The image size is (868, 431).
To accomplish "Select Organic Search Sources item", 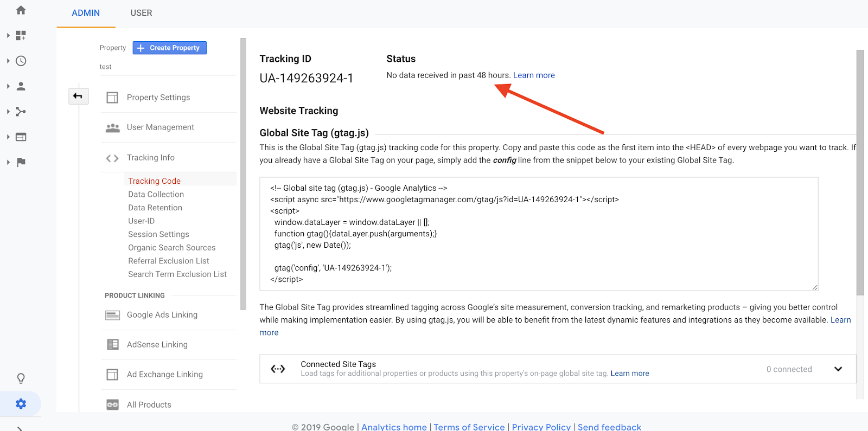I will click(172, 248).
